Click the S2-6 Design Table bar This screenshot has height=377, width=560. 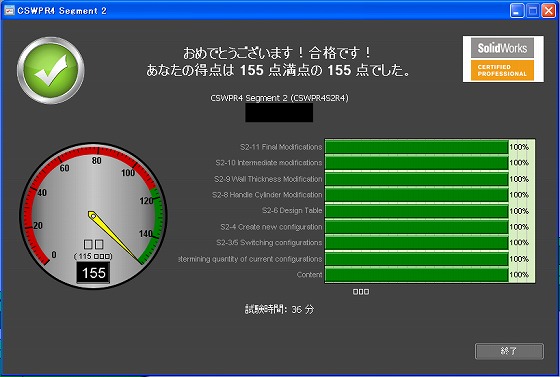tap(416, 211)
